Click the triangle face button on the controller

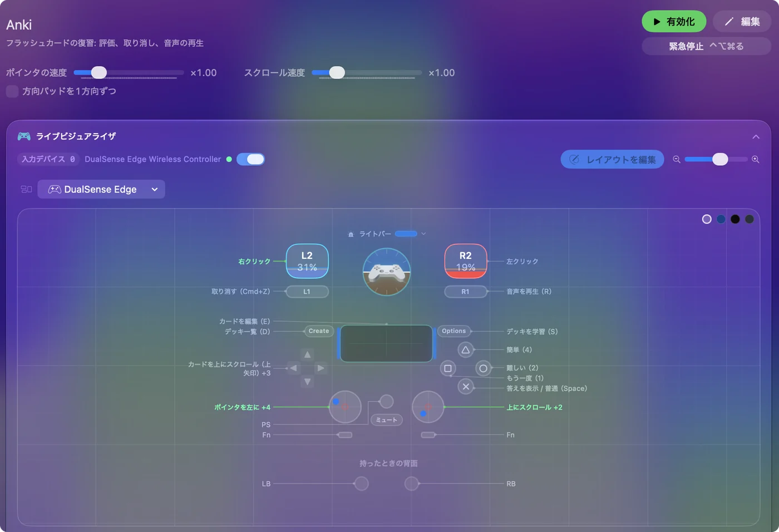coord(466,349)
